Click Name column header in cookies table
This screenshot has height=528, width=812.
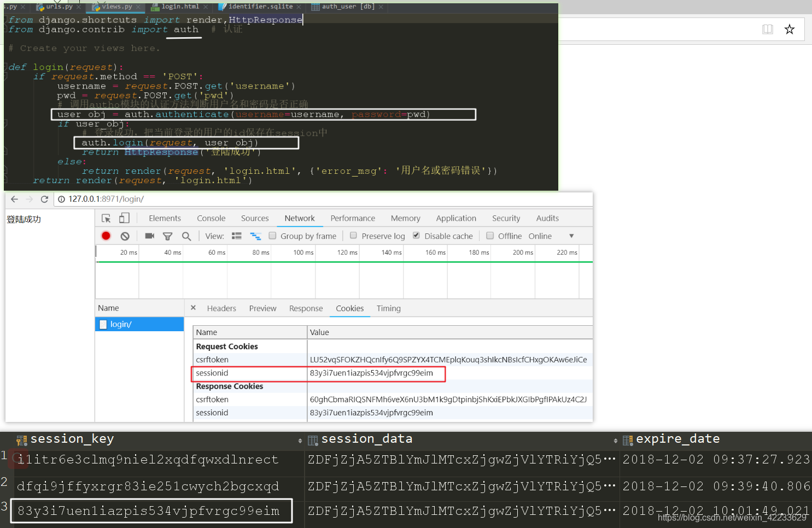(250, 332)
